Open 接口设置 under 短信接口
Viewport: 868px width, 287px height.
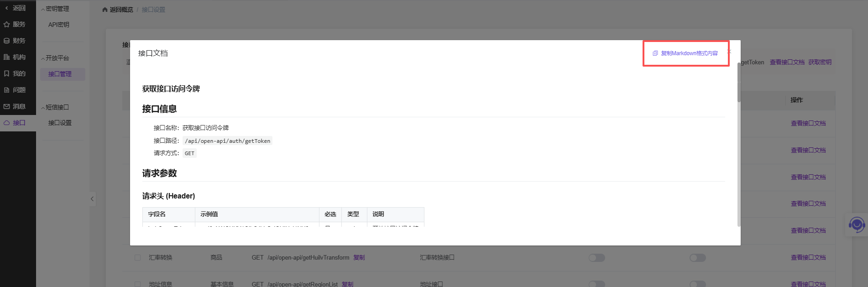click(x=60, y=123)
